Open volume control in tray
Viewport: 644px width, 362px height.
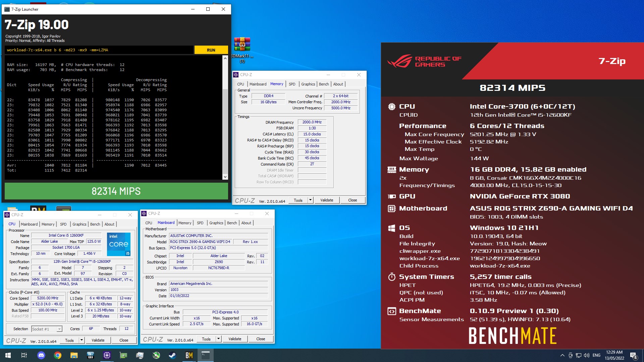coord(587,355)
